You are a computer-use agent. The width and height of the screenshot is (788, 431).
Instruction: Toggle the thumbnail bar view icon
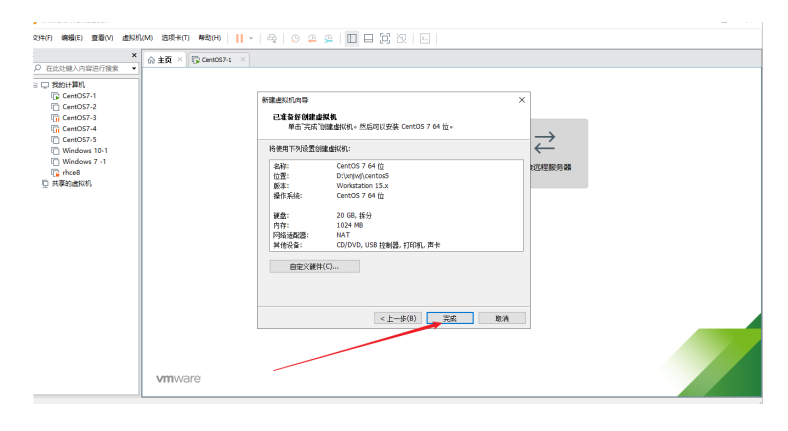pyautogui.click(x=368, y=38)
